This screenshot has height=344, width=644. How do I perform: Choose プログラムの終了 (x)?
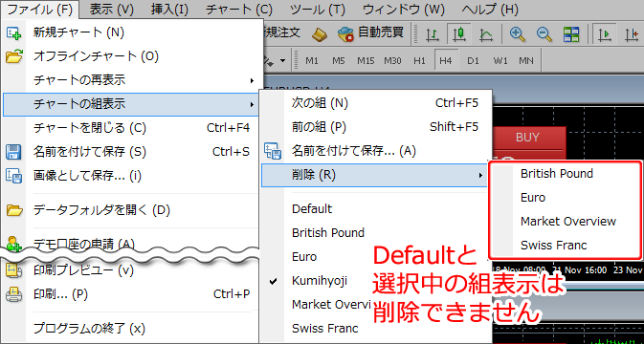coord(130,329)
